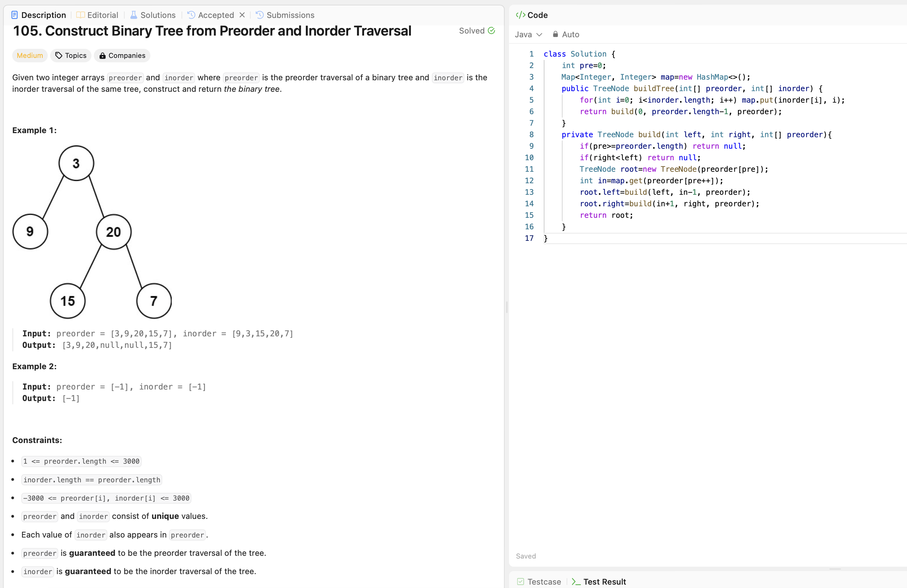Screen dimensions: 907x588
Task: Click the vertical panel divider handle
Action: [x=506, y=307]
